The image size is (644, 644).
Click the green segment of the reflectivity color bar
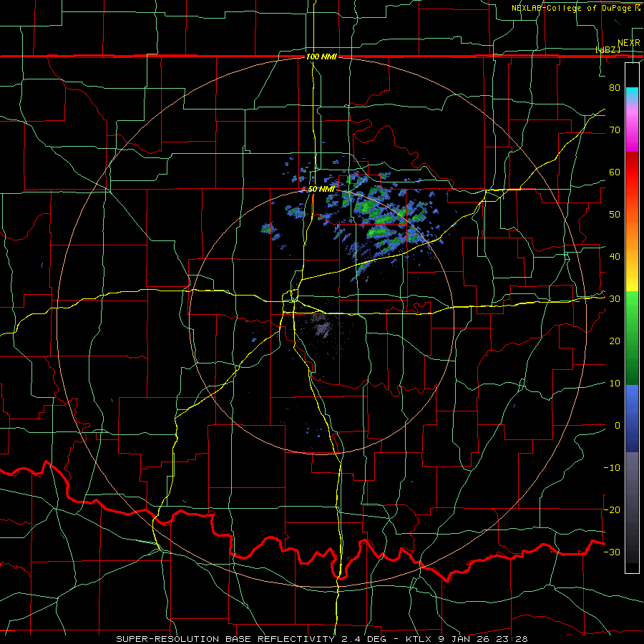(632, 338)
